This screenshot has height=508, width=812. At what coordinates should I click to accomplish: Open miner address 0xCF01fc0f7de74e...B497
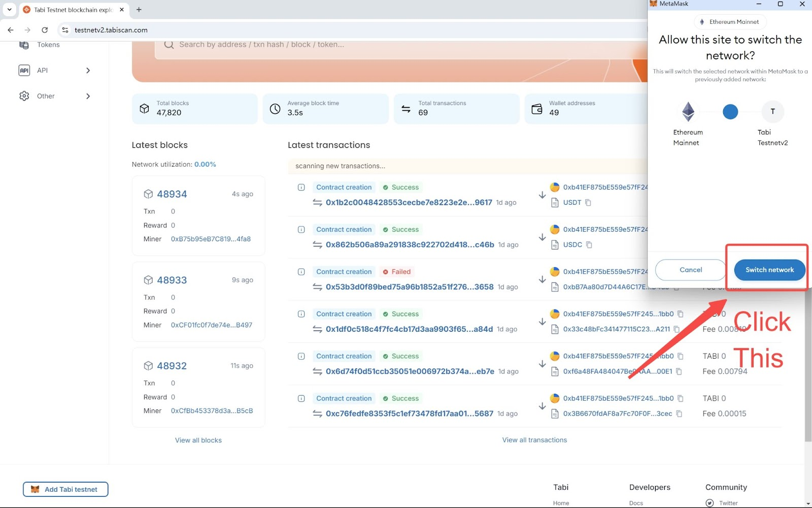click(x=212, y=325)
